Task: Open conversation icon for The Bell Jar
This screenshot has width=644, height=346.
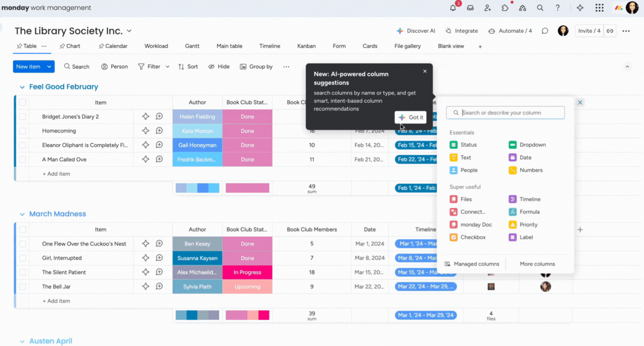Action: tap(159, 287)
